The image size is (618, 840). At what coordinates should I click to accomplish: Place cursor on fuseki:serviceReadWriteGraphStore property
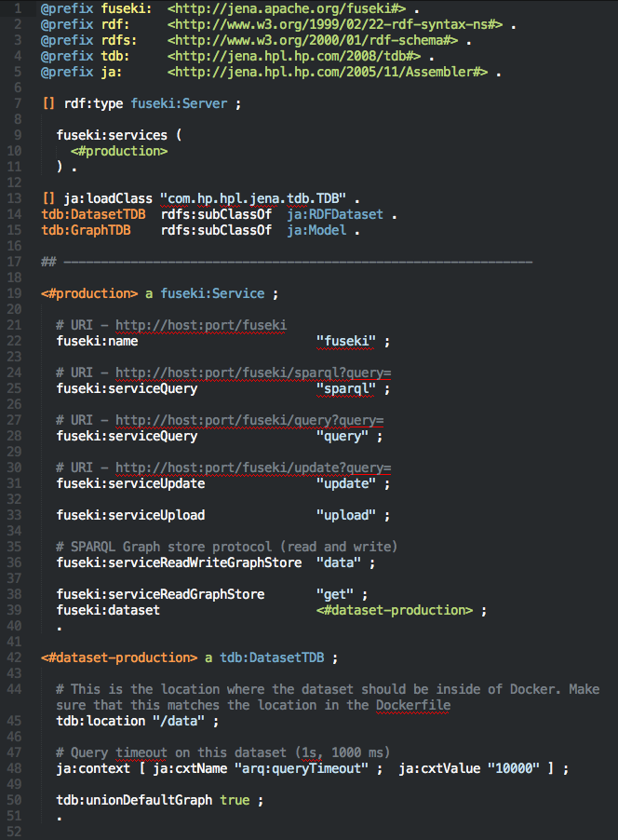tap(179, 562)
